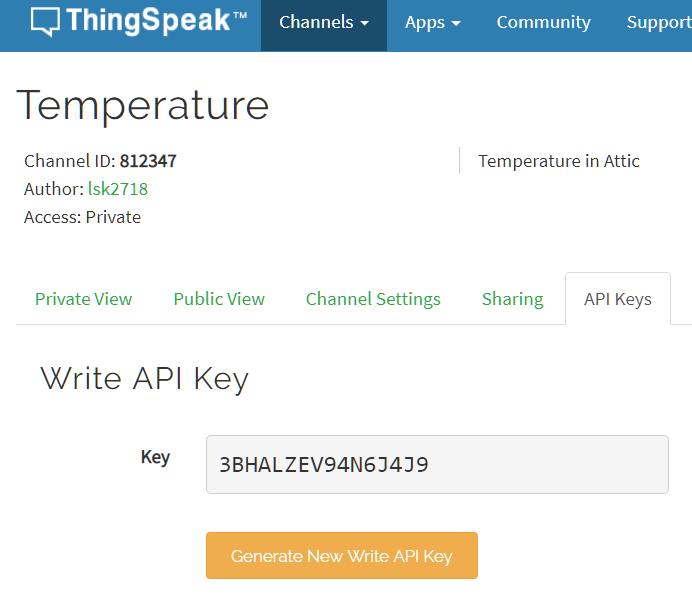The height and width of the screenshot is (602, 692).
Task: Select the Sharing tab
Action: coord(512,299)
